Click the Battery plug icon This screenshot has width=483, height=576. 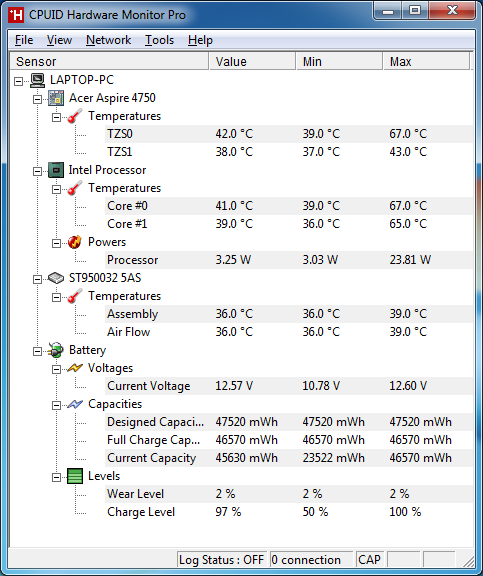(56, 350)
